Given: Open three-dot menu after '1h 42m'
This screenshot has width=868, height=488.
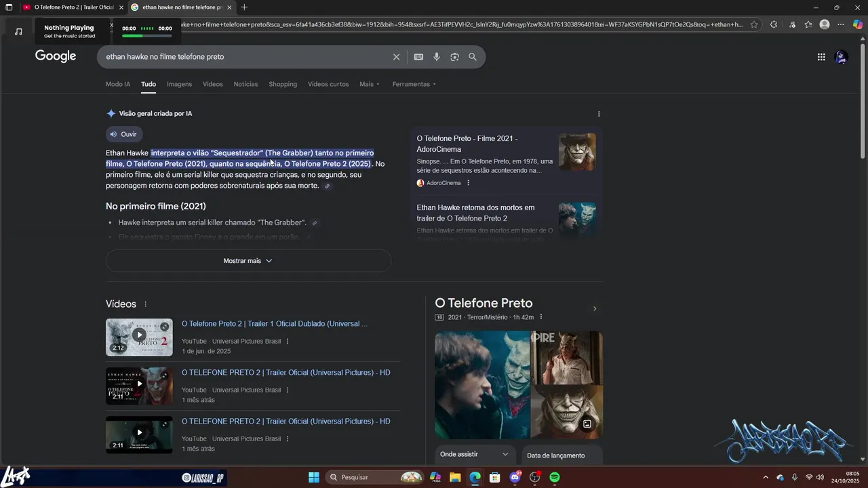Looking at the screenshot, I should (x=540, y=317).
